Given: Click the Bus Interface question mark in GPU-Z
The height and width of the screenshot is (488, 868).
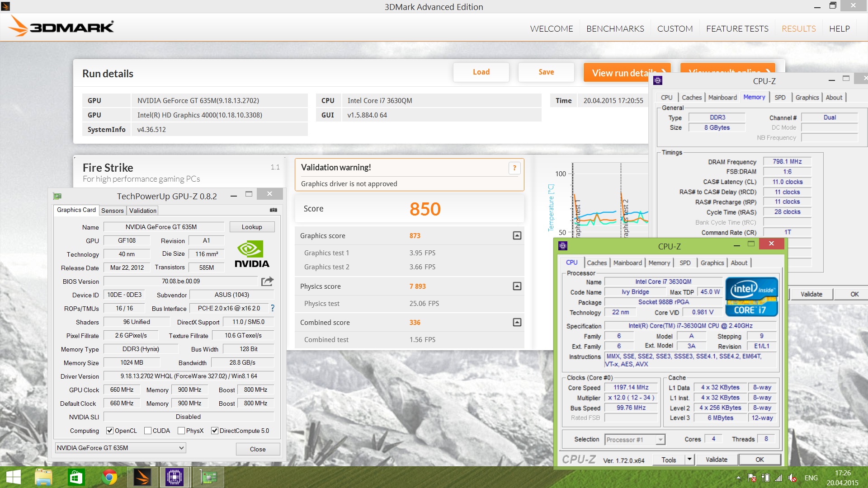Looking at the screenshot, I should [x=273, y=308].
